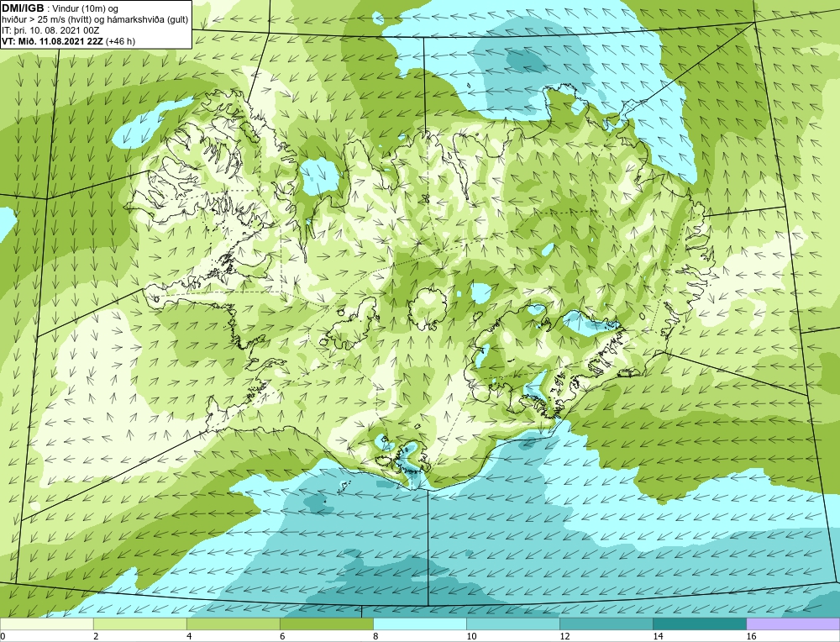Click the legend value label '6'

click(x=282, y=636)
